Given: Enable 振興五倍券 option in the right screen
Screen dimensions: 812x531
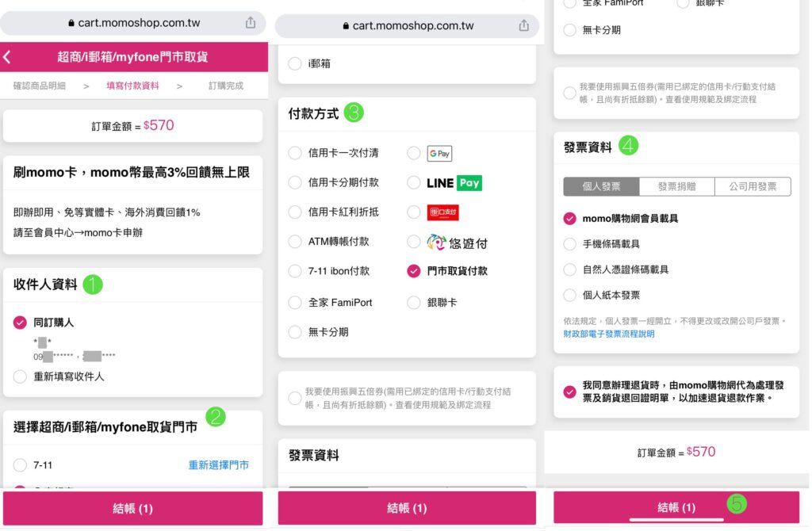Looking at the screenshot, I should coord(569,93).
